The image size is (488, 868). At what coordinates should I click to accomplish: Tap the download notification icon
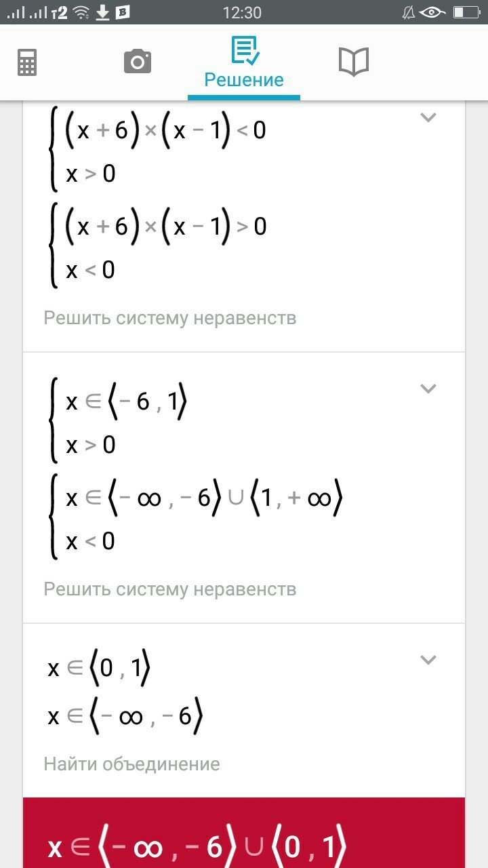click(x=102, y=12)
